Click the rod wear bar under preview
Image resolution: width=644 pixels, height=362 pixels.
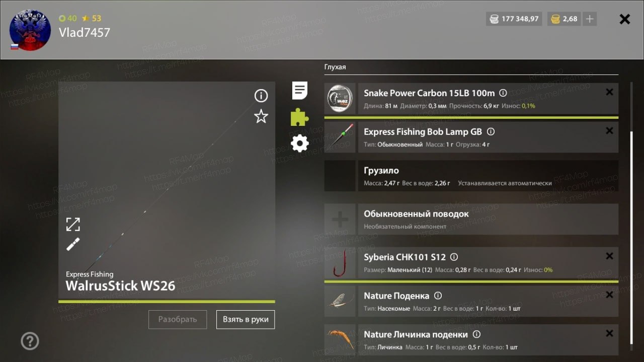[x=167, y=302]
